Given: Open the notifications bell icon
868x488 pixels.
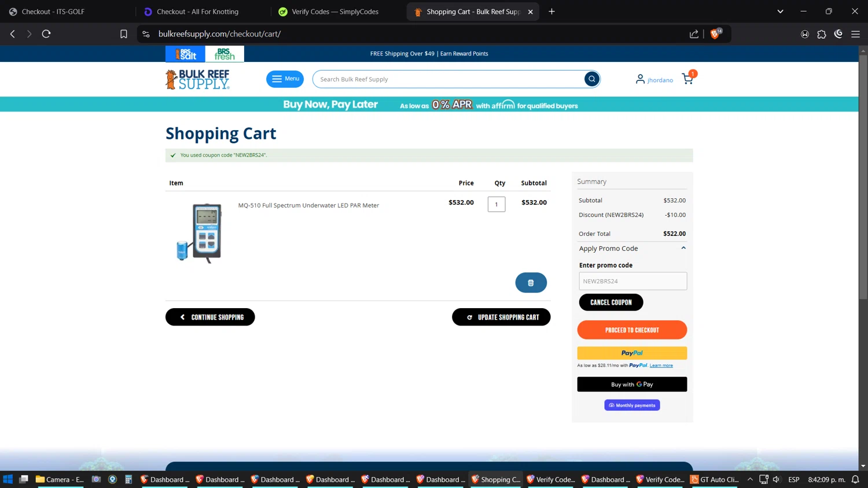Looking at the screenshot, I should [x=855, y=479].
